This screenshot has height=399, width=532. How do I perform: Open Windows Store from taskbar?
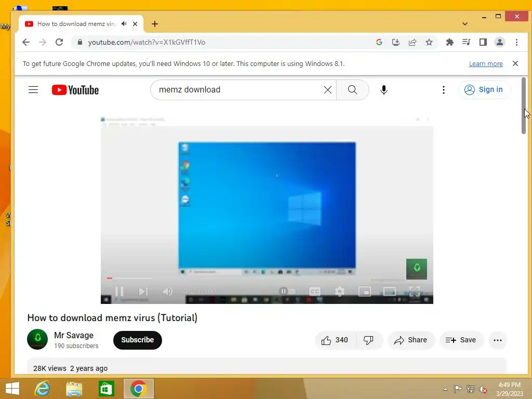(106, 389)
